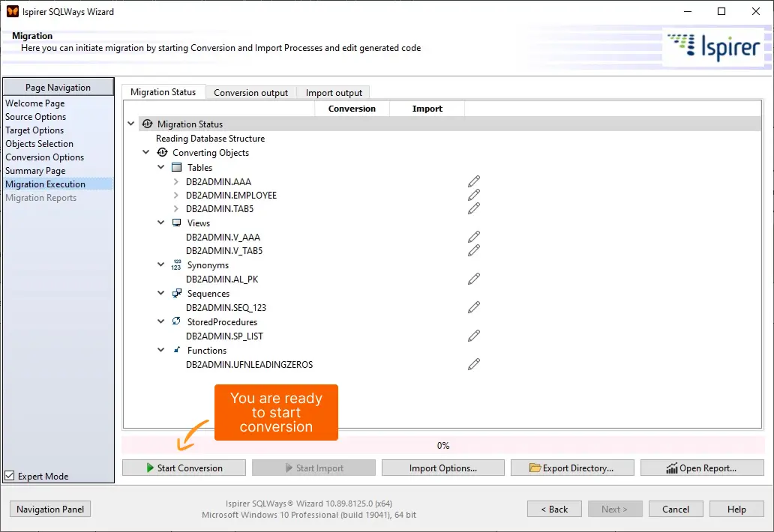Click the Sequences category icon
This screenshot has width=774, height=532.
pyautogui.click(x=176, y=294)
